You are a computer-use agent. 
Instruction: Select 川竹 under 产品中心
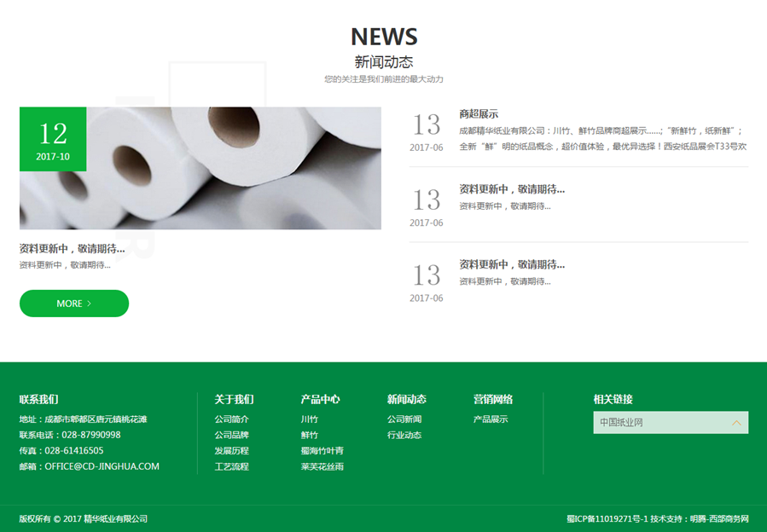pos(309,419)
